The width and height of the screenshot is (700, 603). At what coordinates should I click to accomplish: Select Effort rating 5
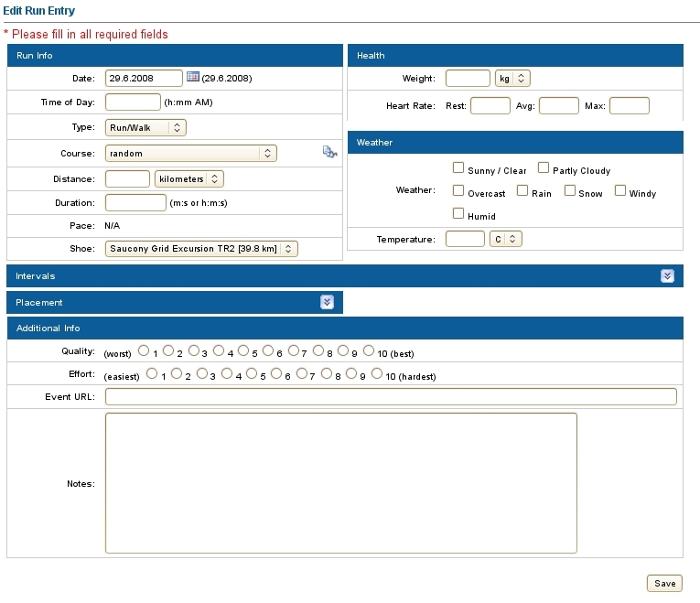252,373
